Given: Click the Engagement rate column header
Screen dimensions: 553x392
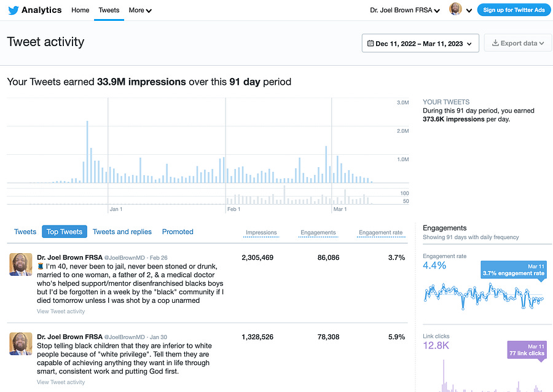Looking at the screenshot, I should point(380,233).
